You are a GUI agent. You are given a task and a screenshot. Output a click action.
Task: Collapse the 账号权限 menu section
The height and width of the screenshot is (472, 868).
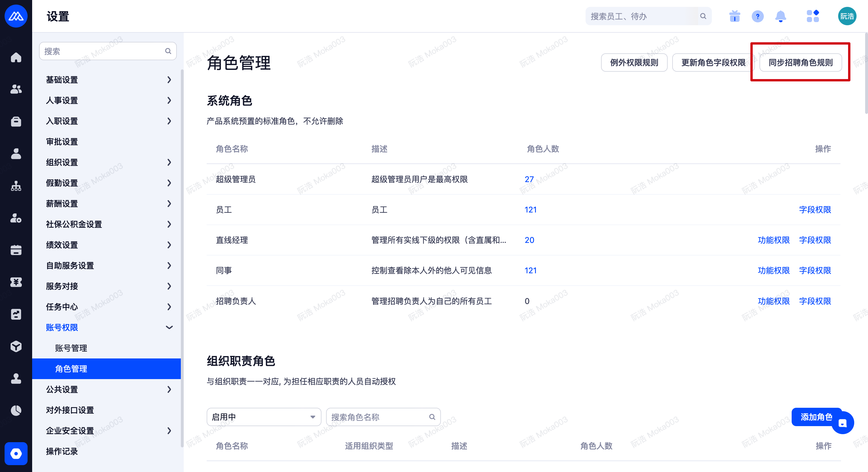[108, 327]
